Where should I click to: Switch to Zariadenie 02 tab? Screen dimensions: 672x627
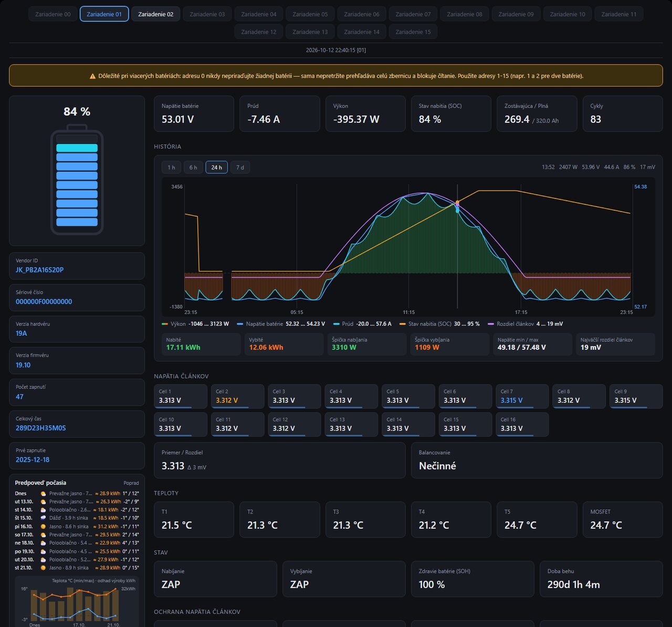(x=155, y=14)
